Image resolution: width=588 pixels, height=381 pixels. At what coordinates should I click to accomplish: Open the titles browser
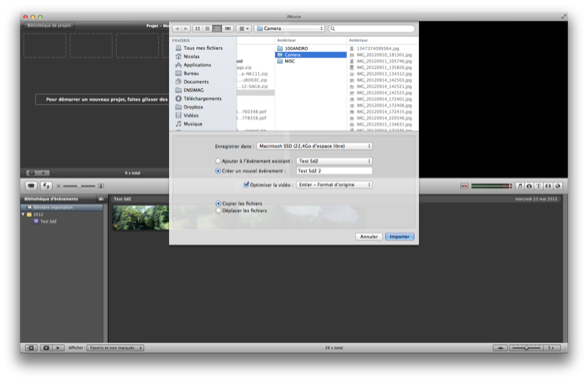[x=538, y=186]
